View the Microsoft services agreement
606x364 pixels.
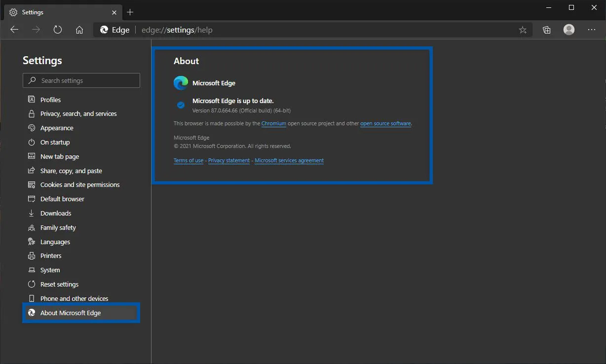[x=289, y=160]
